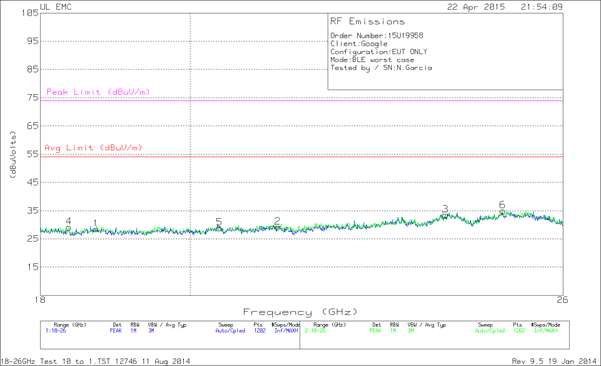Click the y-axis value 75
The height and width of the screenshot is (366, 601).
pyautogui.click(x=33, y=97)
